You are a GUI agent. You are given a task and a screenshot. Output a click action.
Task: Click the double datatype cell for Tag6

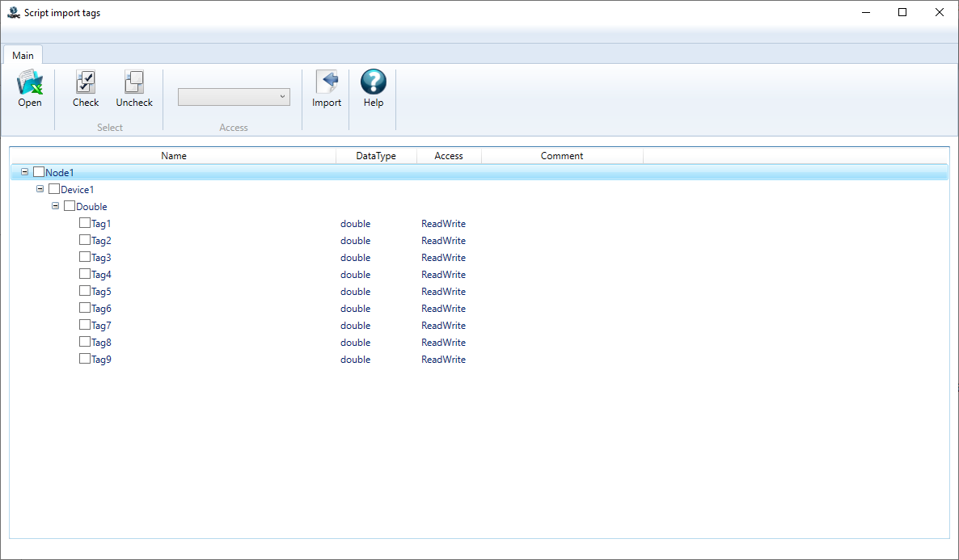tap(355, 309)
